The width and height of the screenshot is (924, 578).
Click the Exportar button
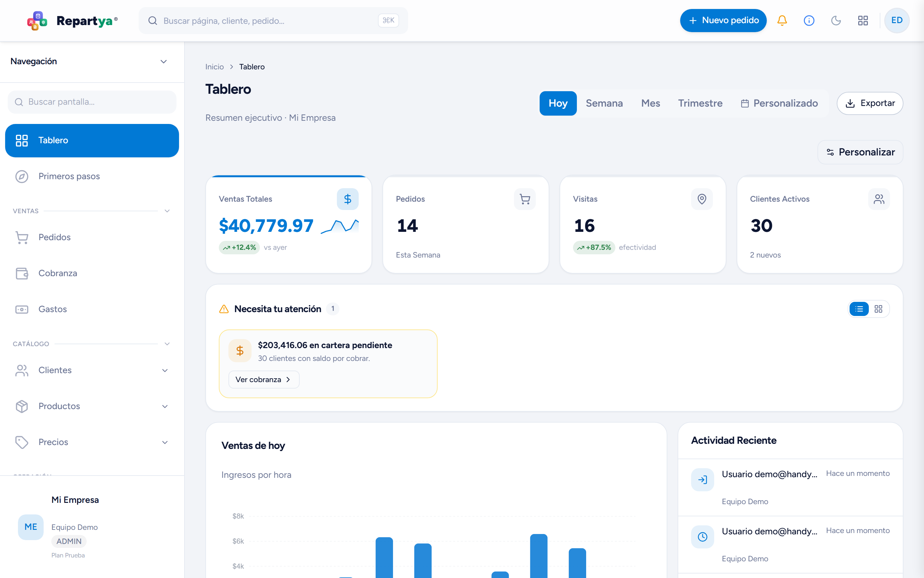[870, 103]
